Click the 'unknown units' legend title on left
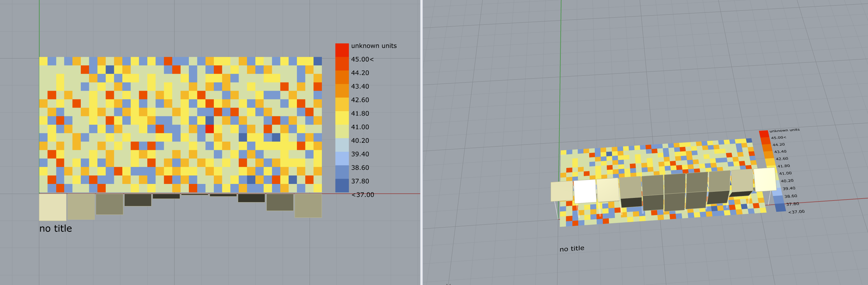The height and width of the screenshot is (285, 868). 374,45
